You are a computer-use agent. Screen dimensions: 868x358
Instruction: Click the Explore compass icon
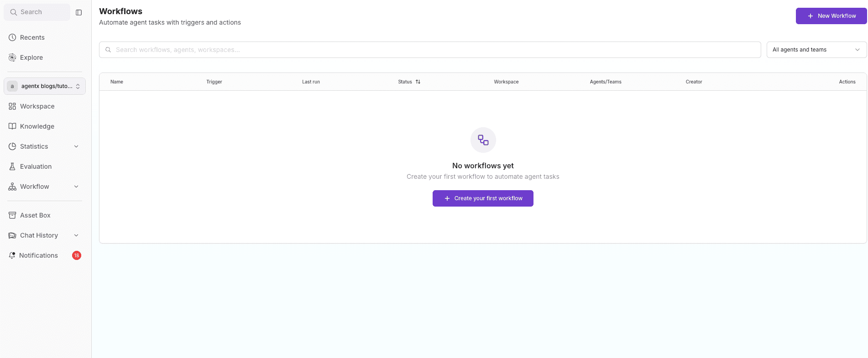tap(12, 57)
